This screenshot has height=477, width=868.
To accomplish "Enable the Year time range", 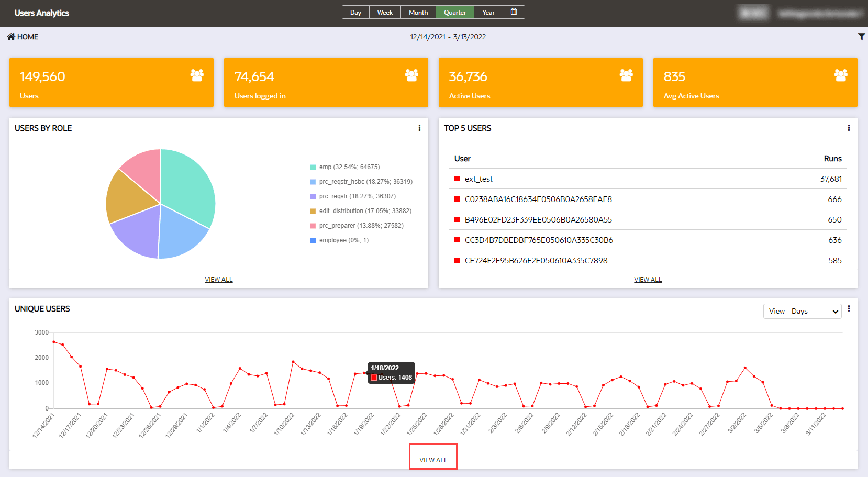I will 488,12.
